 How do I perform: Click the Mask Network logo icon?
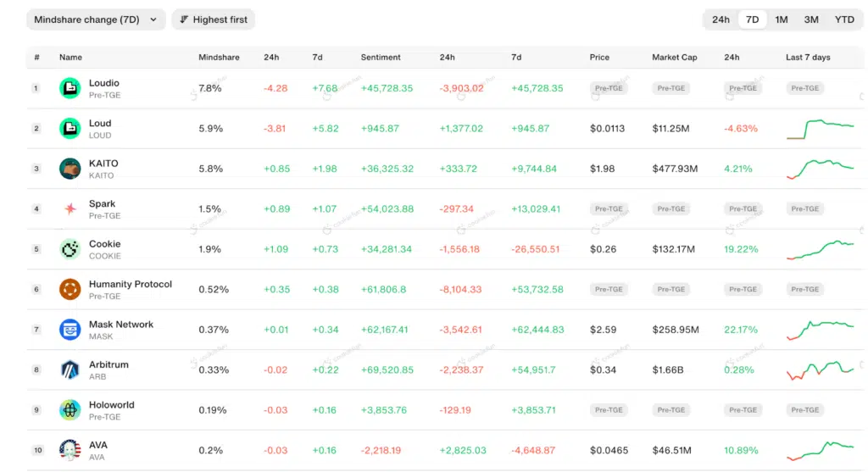(70, 330)
